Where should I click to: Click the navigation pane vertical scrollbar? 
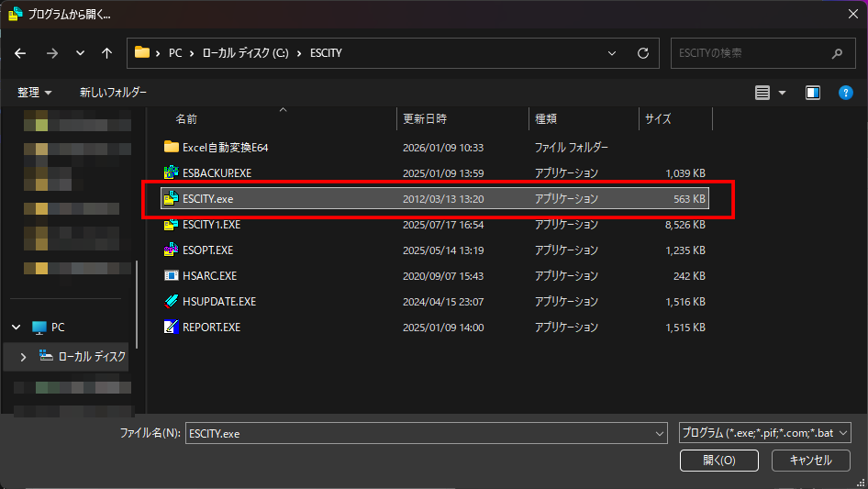[137, 305]
